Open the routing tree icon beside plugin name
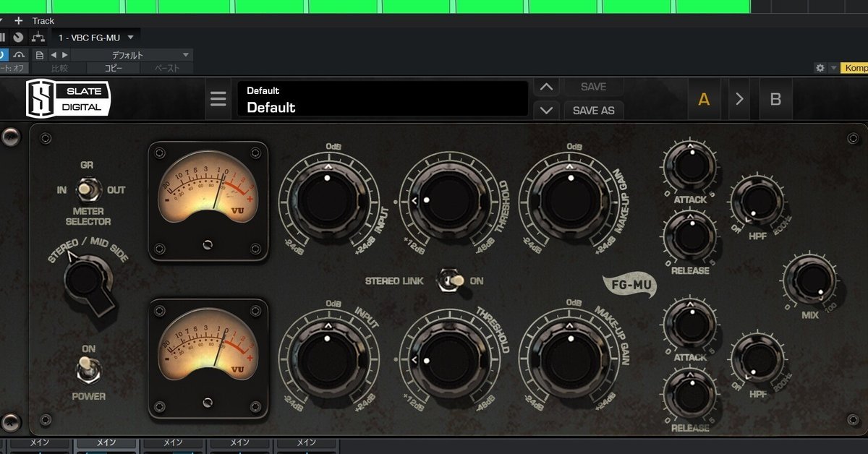Viewport: 868px width, 454px height. coord(38,38)
